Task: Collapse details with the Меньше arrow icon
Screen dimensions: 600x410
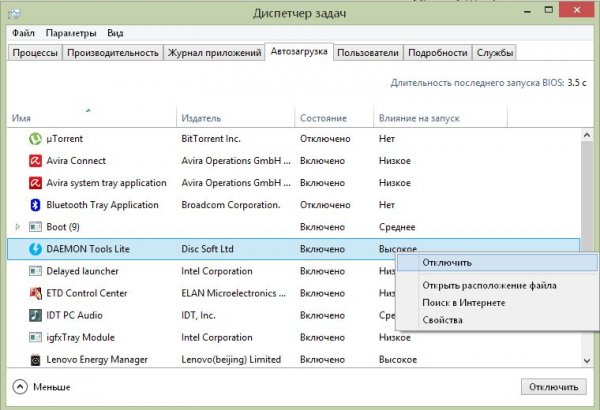Action: 20,387
